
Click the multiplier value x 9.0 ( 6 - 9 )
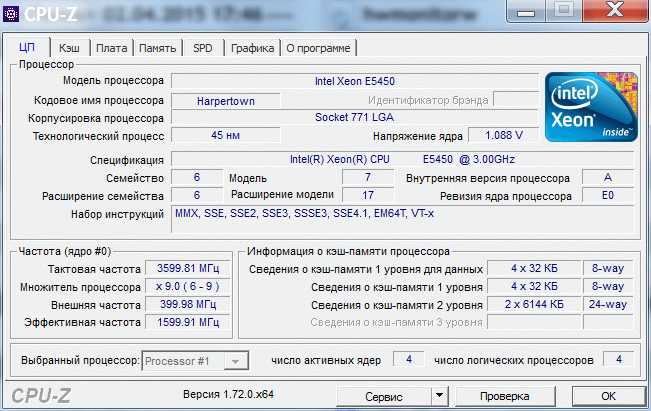pyautogui.click(x=188, y=286)
